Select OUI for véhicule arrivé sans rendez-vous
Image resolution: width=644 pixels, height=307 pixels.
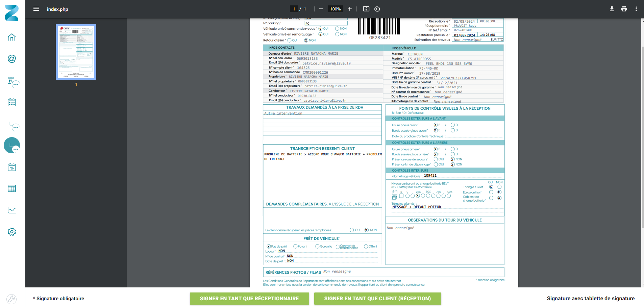321,29
